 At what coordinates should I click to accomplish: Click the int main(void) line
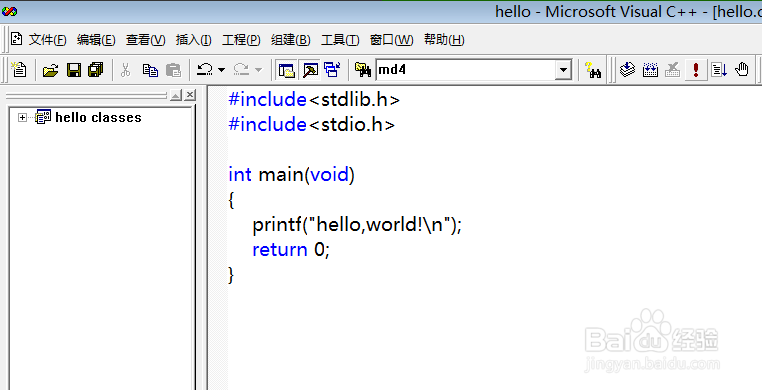[x=292, y=174]
